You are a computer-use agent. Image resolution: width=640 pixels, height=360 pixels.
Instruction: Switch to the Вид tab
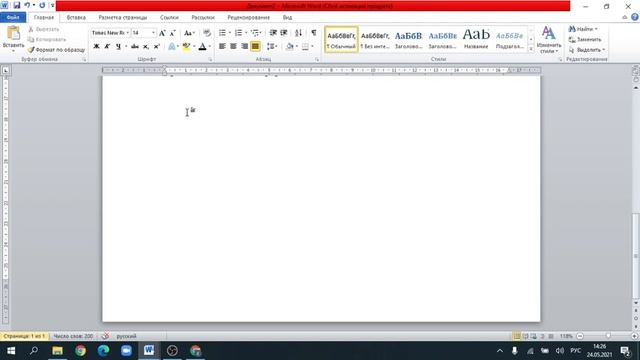tap(287, 18)
